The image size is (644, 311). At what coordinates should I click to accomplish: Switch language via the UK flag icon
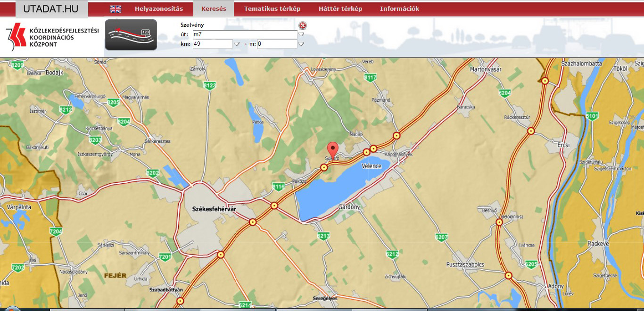coord(116,9)
